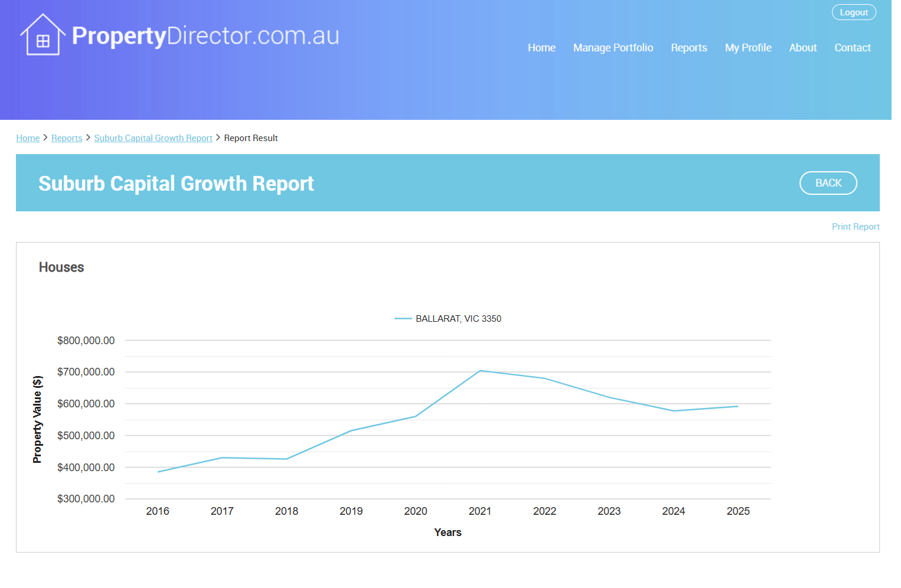The width and height of the screenshot is (901, 588).
Task: Click the PropertyDirector.com.au site title
Action: [205, 36]
